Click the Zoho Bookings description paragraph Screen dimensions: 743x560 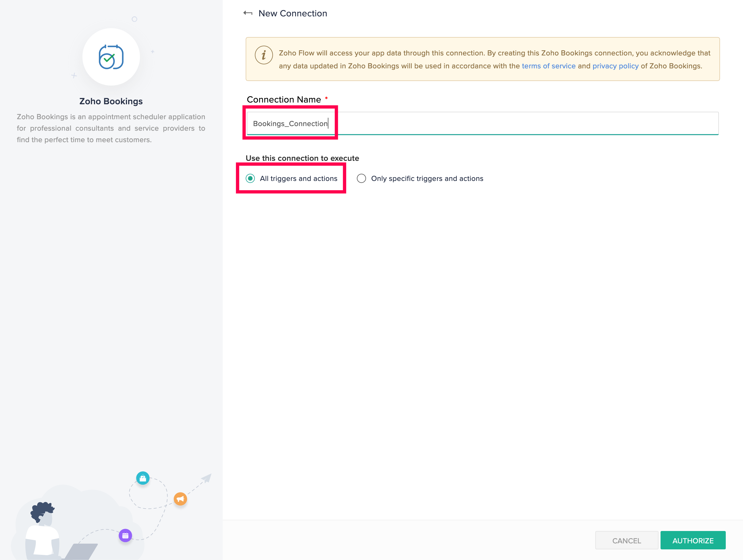(111, 128)
